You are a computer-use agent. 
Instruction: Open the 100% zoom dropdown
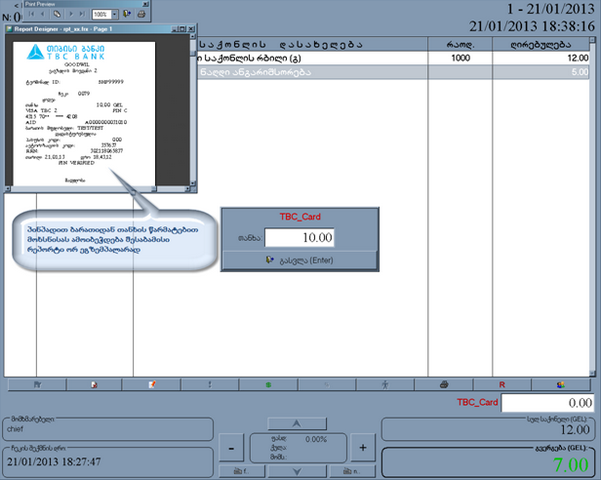coord(114,15)
